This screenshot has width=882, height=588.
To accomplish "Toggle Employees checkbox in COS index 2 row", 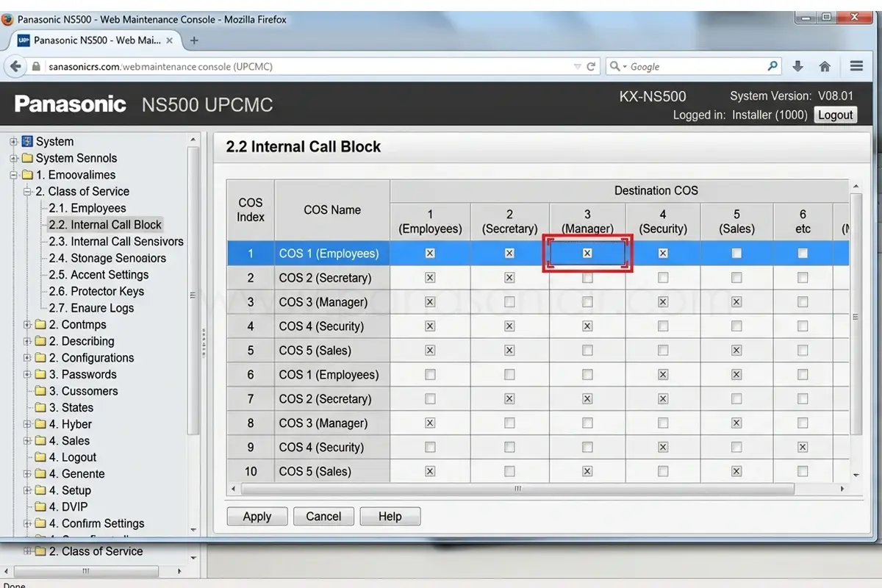I will point(430,278).
